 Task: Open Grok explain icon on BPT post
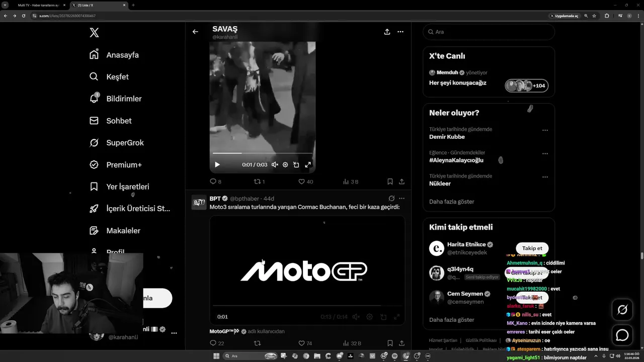pos(391,199)
